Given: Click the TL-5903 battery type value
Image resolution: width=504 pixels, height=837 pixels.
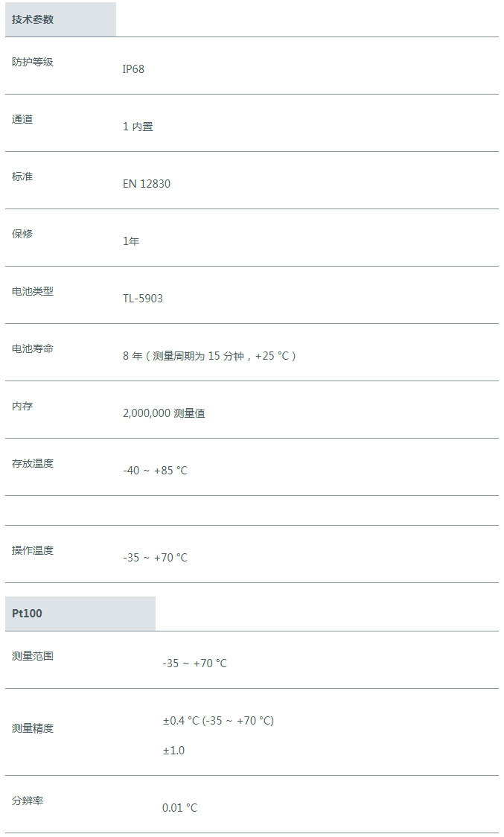Looking at the screenshot, I should pos(143,299).
